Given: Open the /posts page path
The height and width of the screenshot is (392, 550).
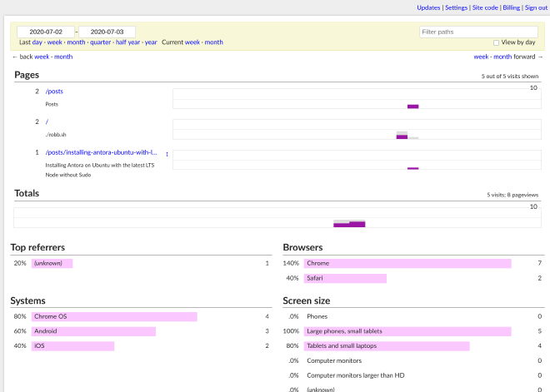Looking at the screenshot, I should click(x=54, y=92).
